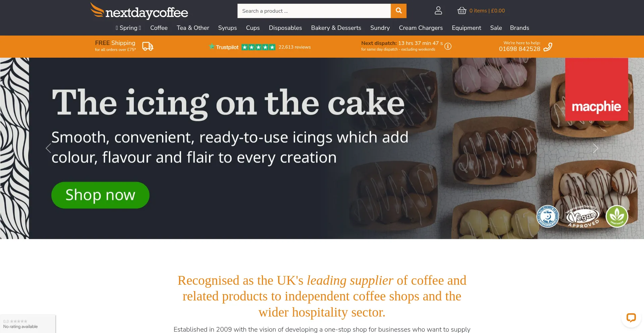This screenshot has height=333, width=644.
Task: Select the Brands menu item
Action: (x=519, y=28)
